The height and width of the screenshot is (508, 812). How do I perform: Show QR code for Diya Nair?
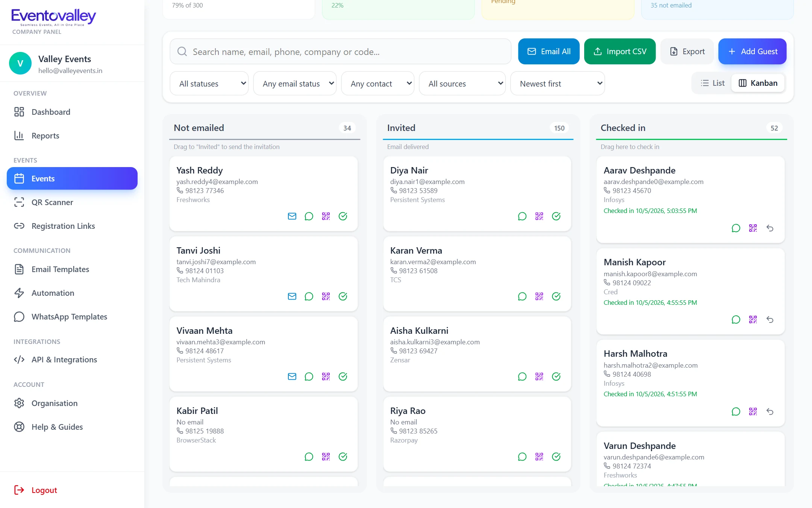click(539, 216)
